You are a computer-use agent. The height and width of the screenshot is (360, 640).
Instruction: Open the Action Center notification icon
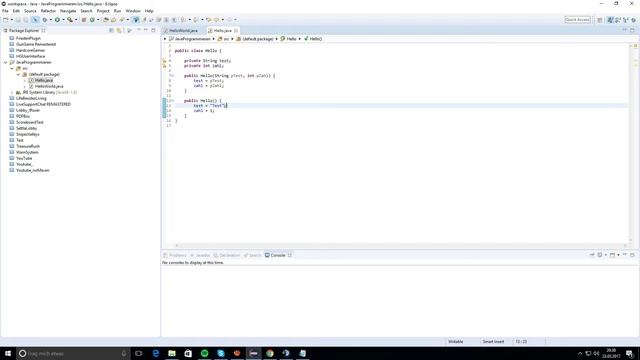pos(630,353)
